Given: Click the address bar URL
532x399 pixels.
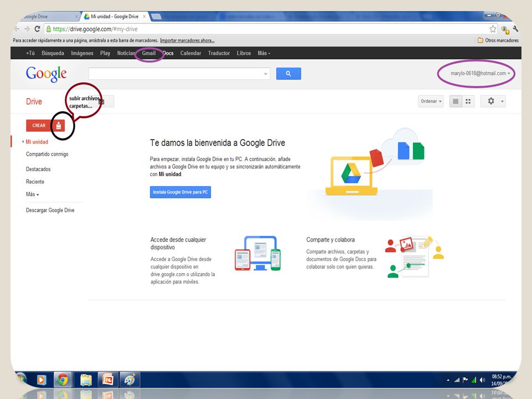Looking at the screenshot, I should pyautogui.click(x=95, y=29).
